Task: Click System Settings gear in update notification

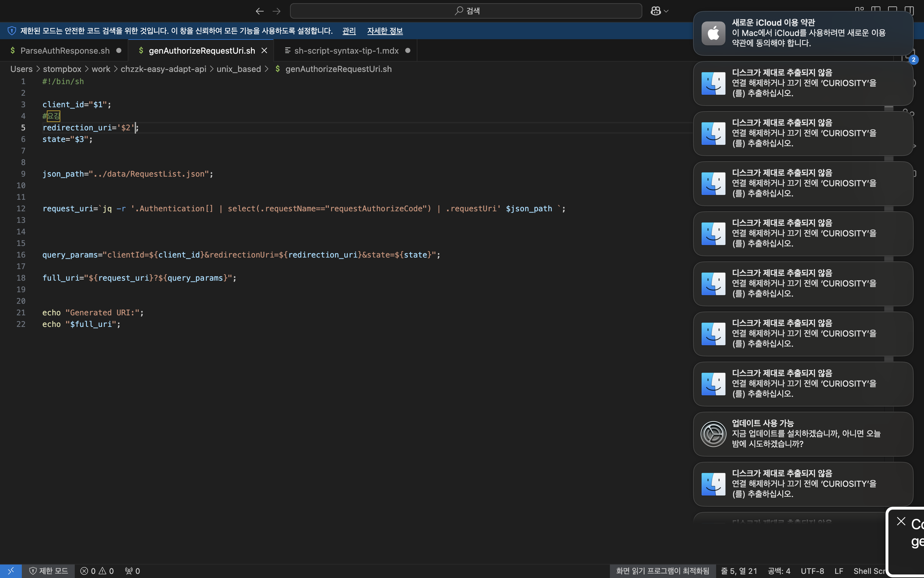Action: click(713, 434)
